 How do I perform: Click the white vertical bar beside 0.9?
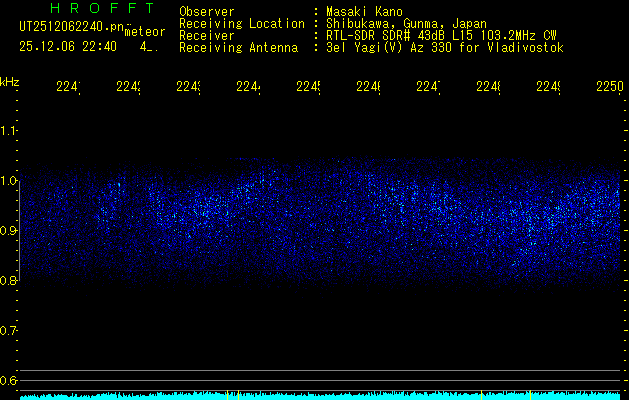click(x=20, y=231)
